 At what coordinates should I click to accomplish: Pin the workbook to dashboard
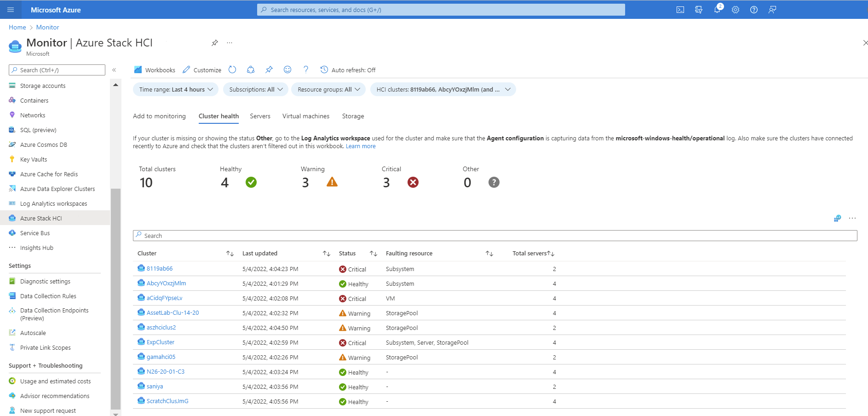[x=269, y=69]
